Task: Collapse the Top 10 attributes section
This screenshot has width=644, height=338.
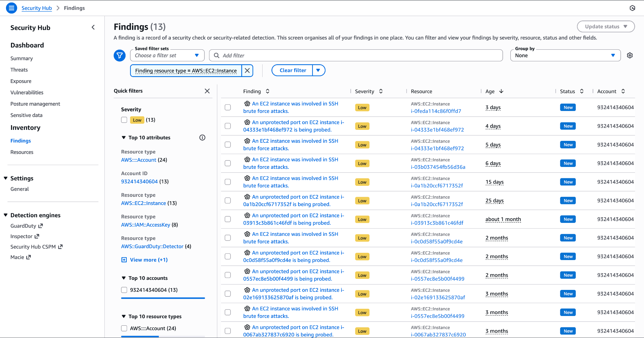Action: (x=124, y=137)
